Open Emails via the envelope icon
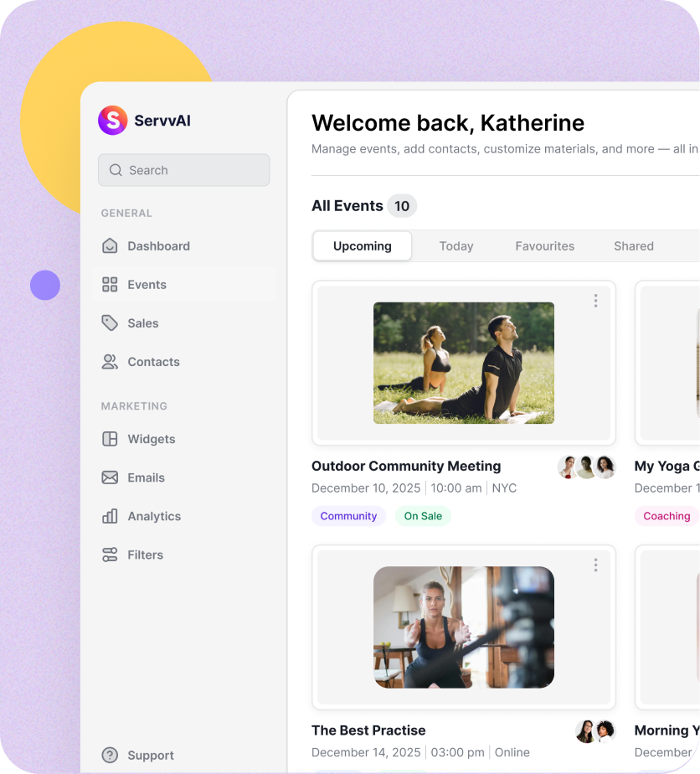The image size is (700, 774). [110, 477]
